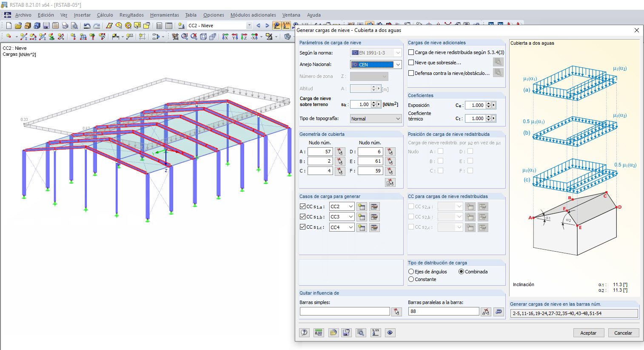Open the Insertar menu
This screenshot has height=350, width=644.
[82, 15]
